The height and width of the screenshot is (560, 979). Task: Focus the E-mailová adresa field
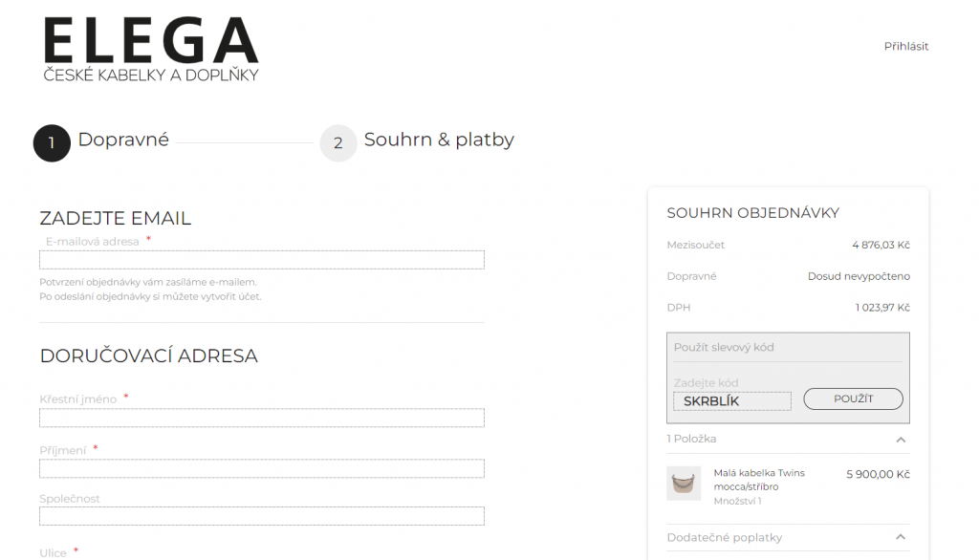[262, 260]
